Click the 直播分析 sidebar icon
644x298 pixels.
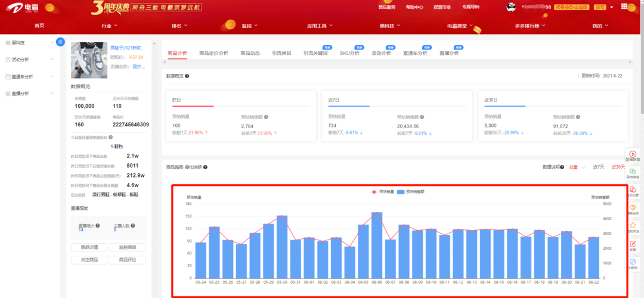8,94
